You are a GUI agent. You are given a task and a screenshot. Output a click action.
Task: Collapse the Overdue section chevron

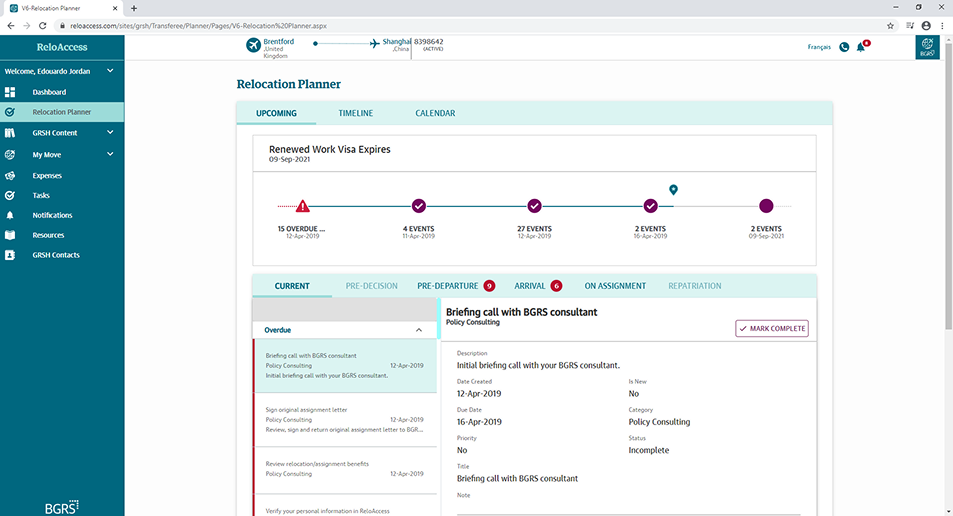419,330
